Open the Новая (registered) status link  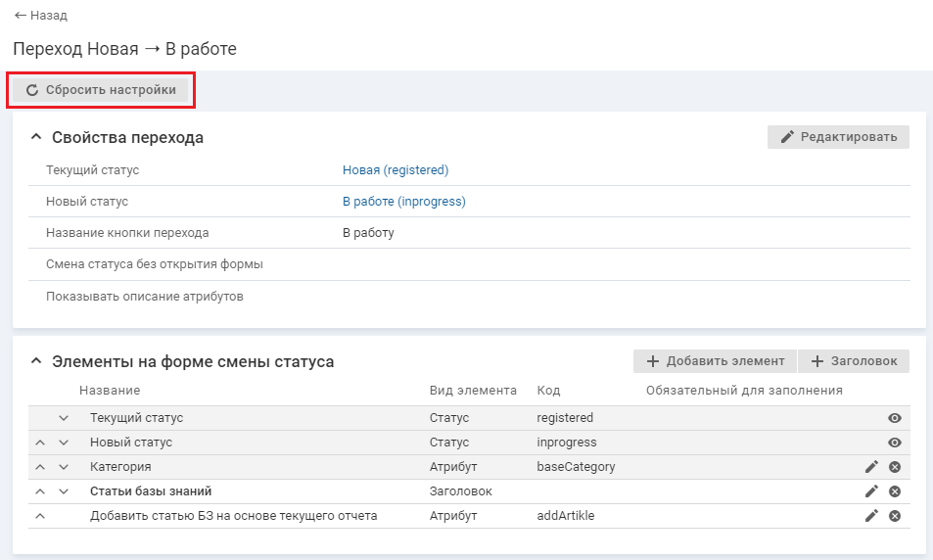[395, 170]
